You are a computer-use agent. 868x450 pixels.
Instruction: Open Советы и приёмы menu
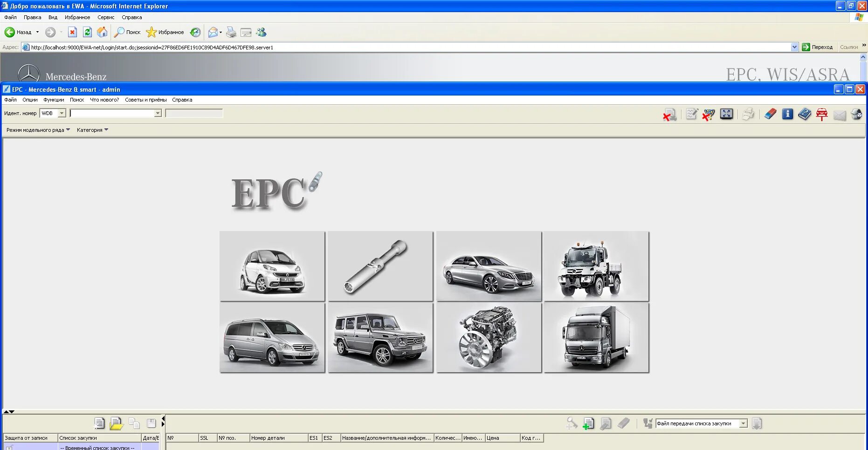point(145,100)
